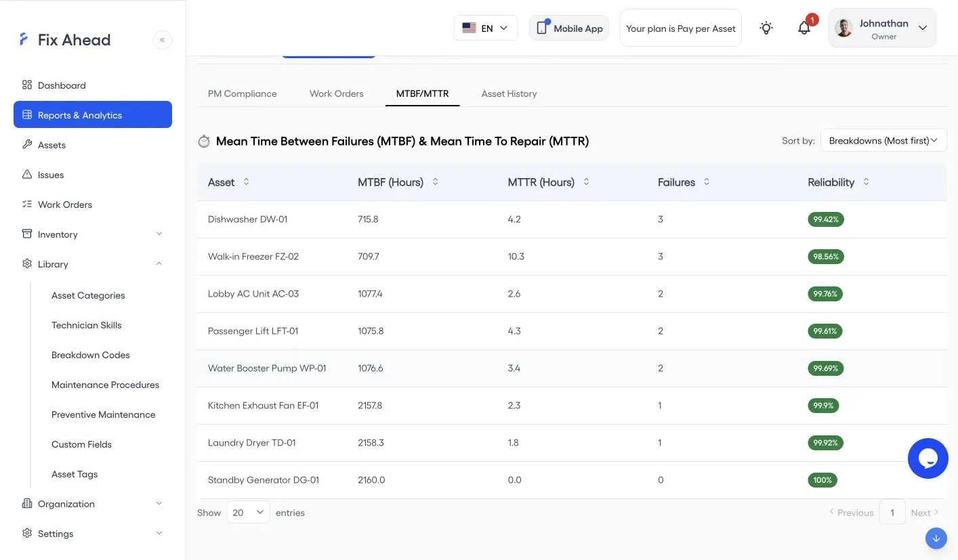This screenshot has height=560, width=958.
Task: Go to the Previous page
Action: coord(852,513)
